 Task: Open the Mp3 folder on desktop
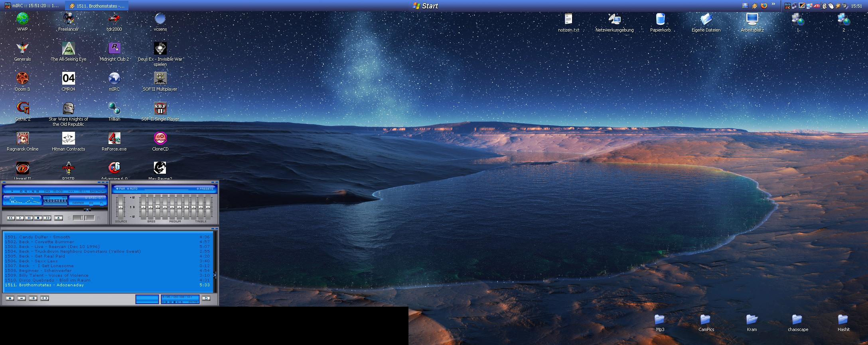tap(660, 320)
